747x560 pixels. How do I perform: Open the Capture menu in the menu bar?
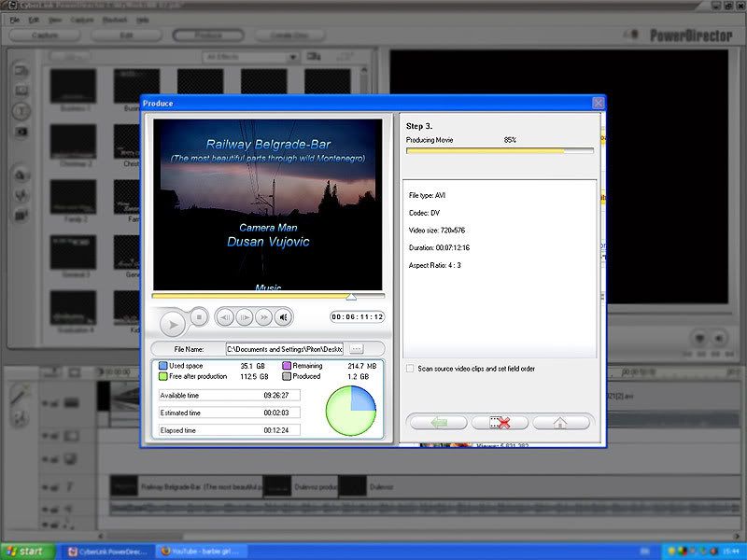click(x=82, y=20)
